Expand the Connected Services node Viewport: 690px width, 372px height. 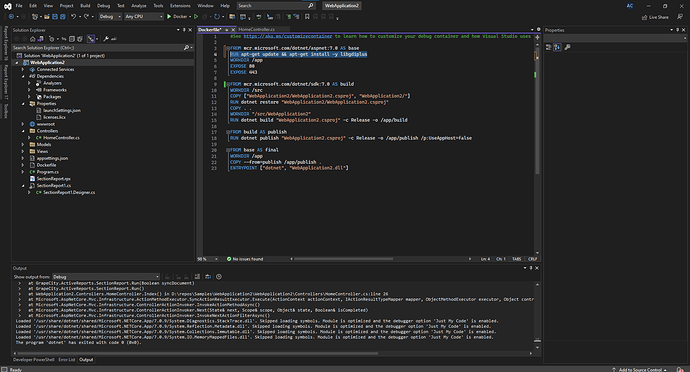tap(23, 70)
